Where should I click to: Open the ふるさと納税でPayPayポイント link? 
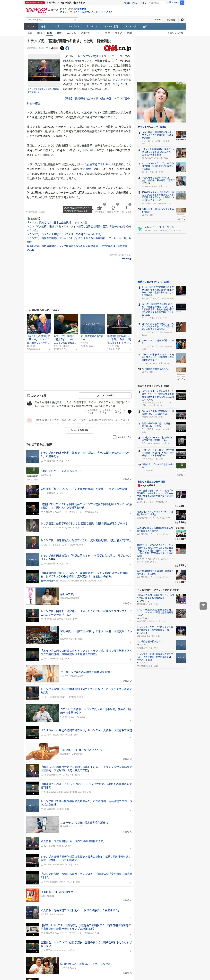(x=93, y=12)
